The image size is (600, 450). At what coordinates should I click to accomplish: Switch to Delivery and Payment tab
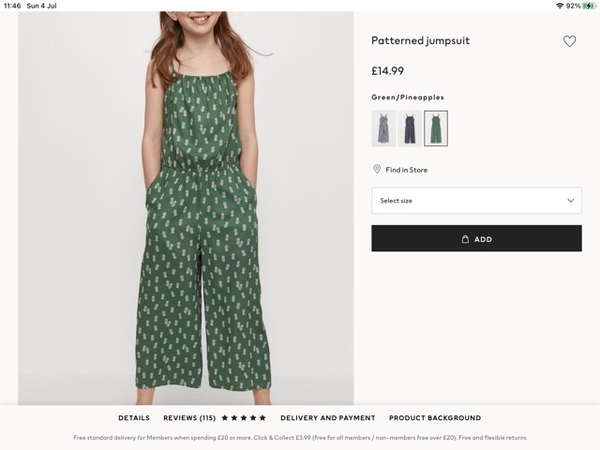point(328,418)
